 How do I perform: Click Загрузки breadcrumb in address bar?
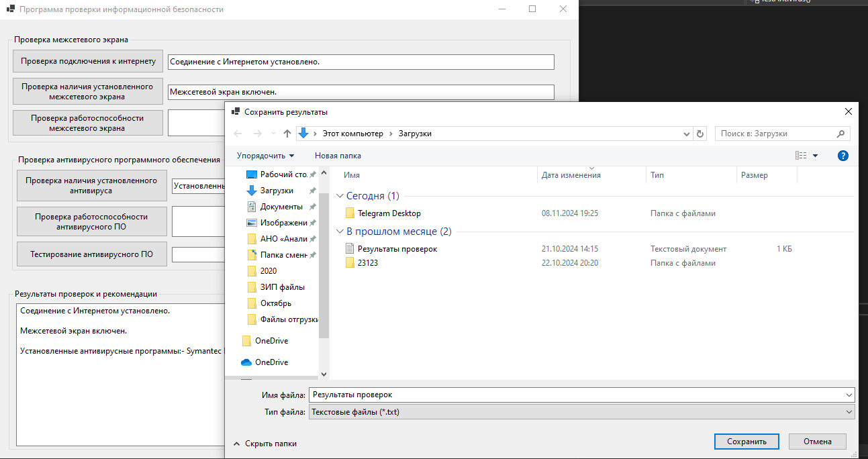pyautogui.click(x=415, y=134)
